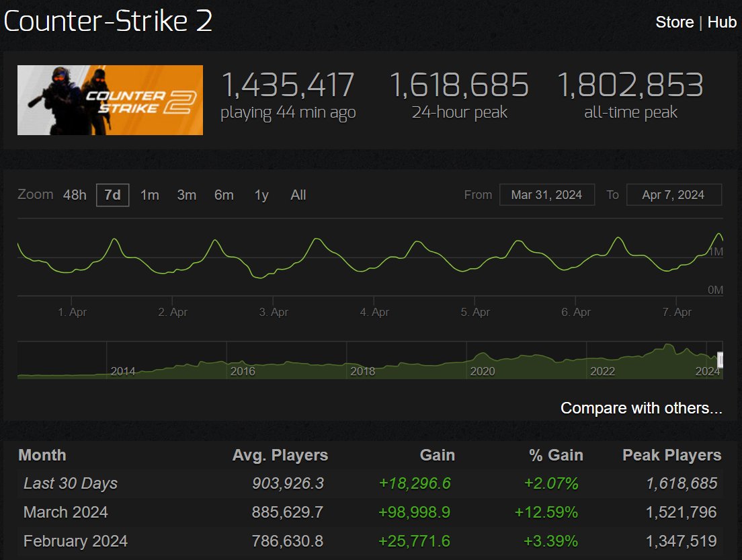Click the +25,771.6 gain value
Viewport: 742px width, 560px height.
click(415, 541)
